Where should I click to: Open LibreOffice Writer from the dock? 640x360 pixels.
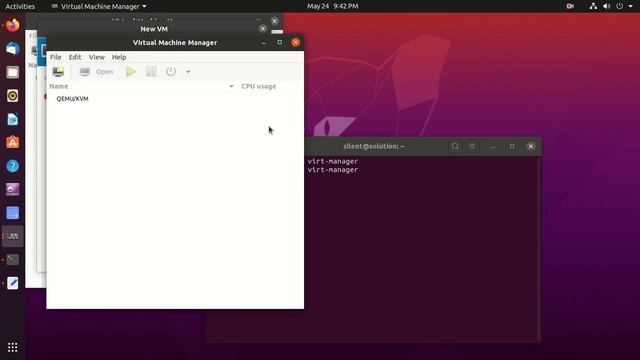13,119
